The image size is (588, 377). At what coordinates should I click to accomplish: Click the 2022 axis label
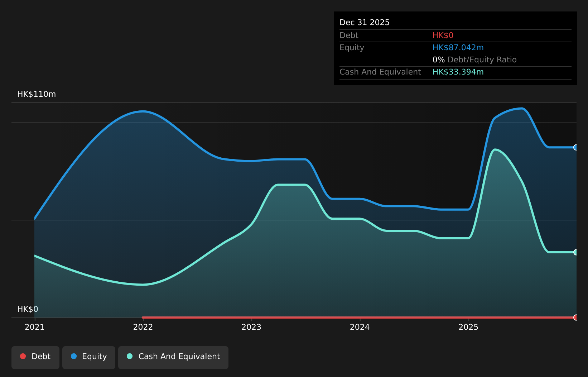tap(143, 327)
